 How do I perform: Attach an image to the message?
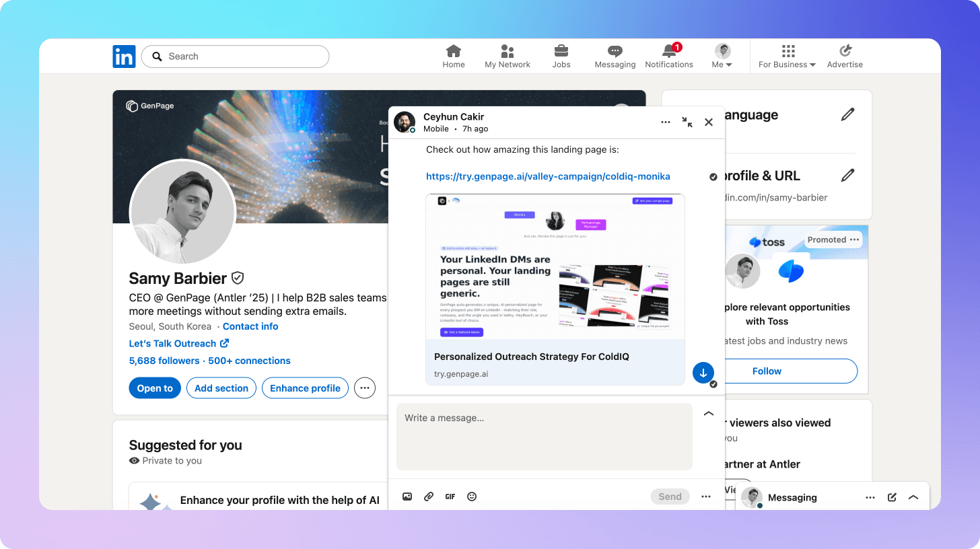point(407,497)
